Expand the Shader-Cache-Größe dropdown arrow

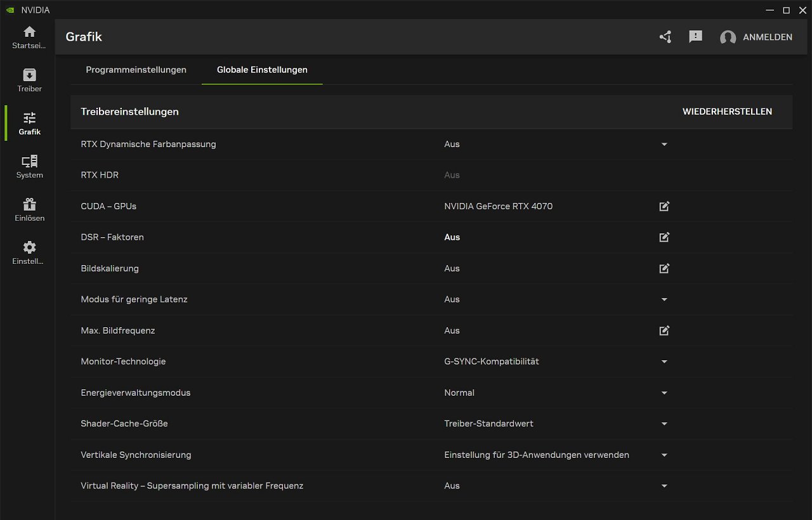tap(664, 424)
